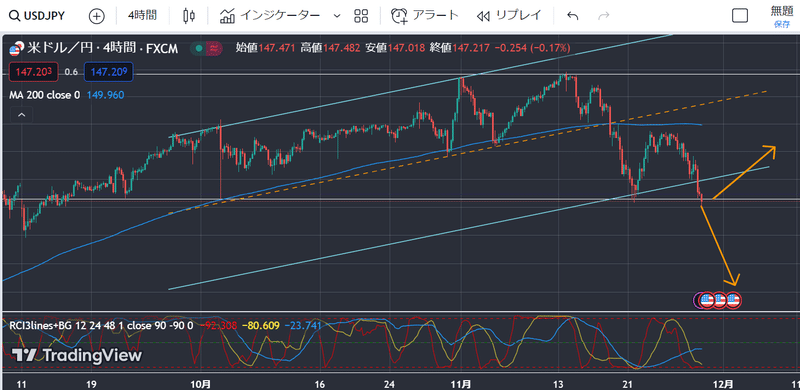Click the spread value 0.6
Screen dimensions: 800x390
click(x=71, y=72)
